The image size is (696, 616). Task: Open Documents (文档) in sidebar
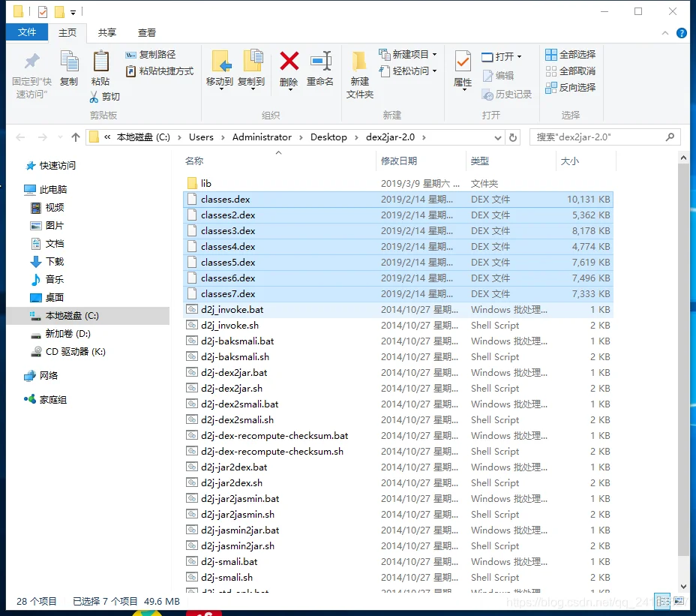[x=47, y=243]
